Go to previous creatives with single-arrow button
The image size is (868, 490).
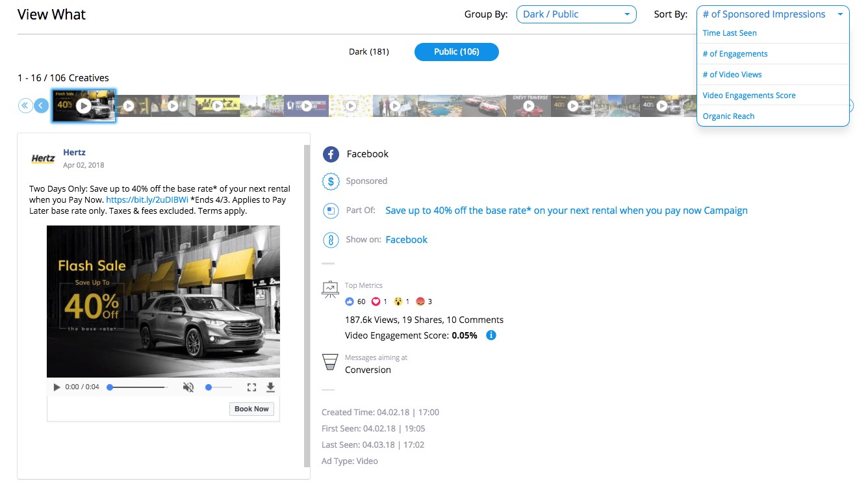click(x=42, y=105)
